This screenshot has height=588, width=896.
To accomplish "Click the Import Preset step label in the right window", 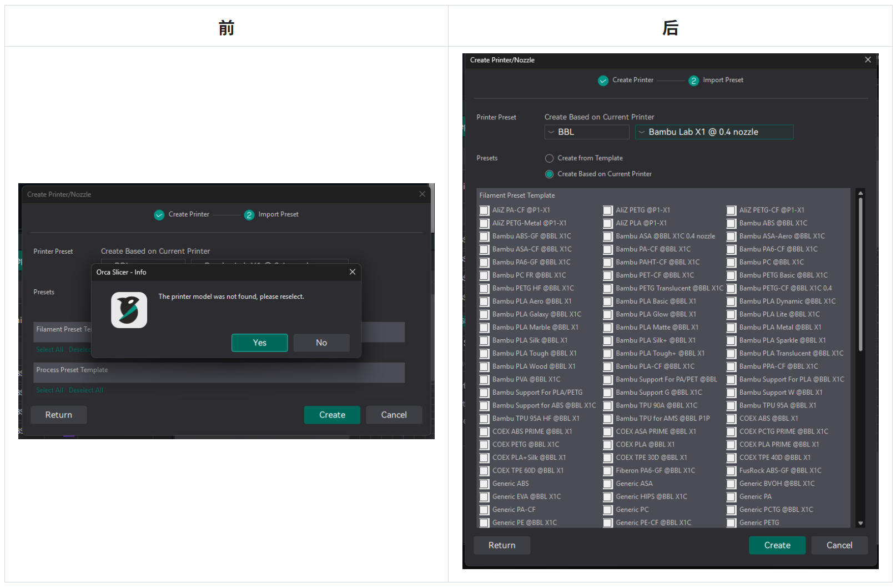I will coord(723,80).
